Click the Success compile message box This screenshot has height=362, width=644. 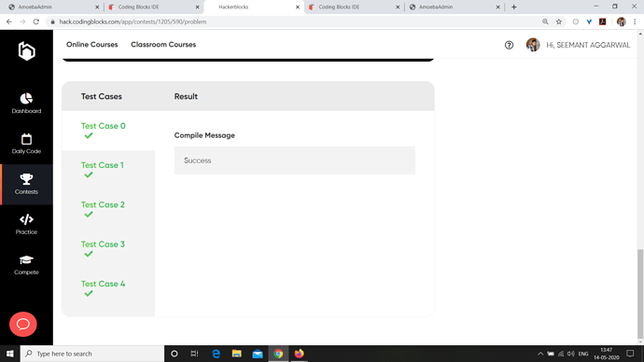coord(295,160)
